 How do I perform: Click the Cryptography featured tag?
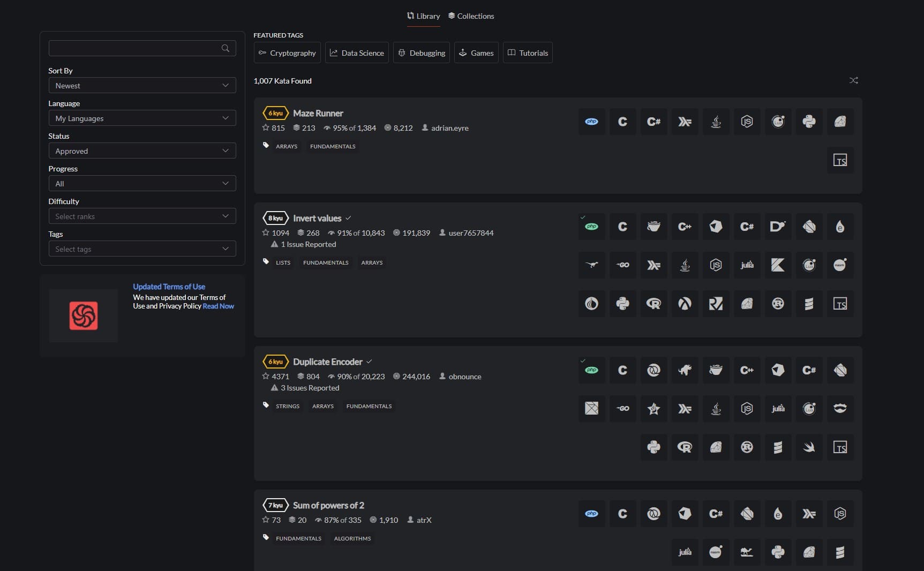pyautogui.click(x=287, y=52)
